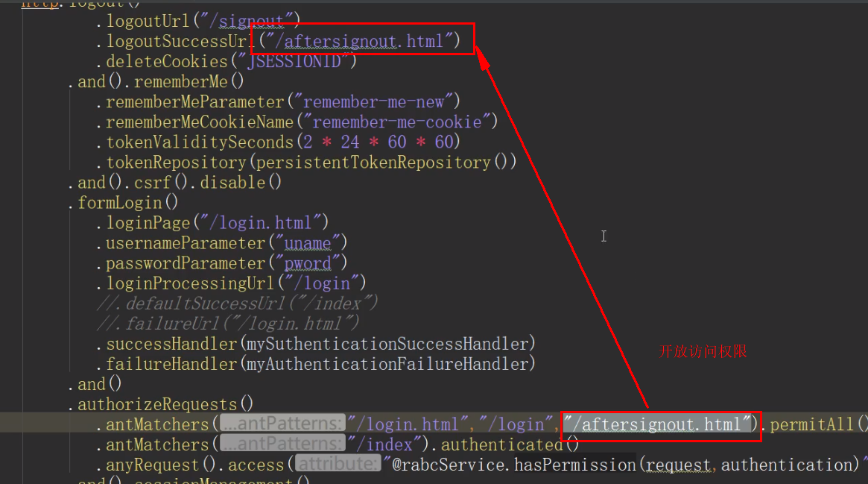Image resolution: width=868 pixels, height=484 pixels.
Task: Click the passwordParameter method
Action: [x=186, y=263]
